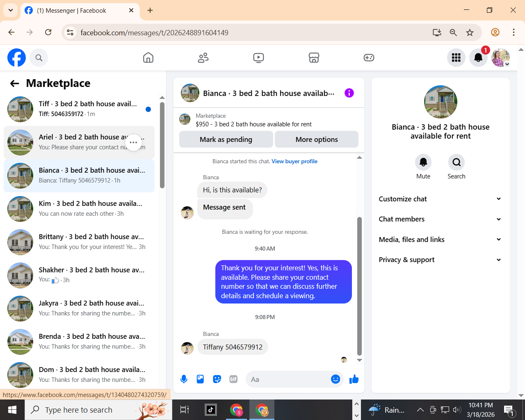Open the Facebook home logo

(16, 58)
